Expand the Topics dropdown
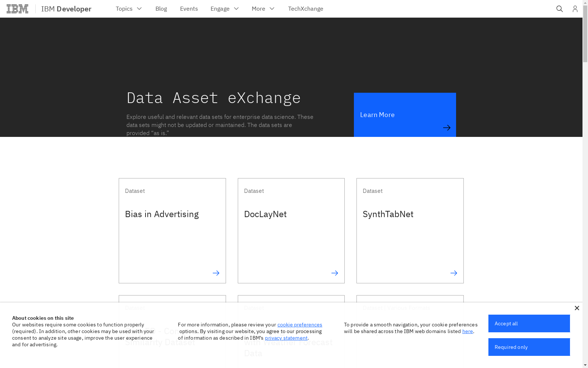This screenshot has width=588, height=368. click(x=129, y=9)
